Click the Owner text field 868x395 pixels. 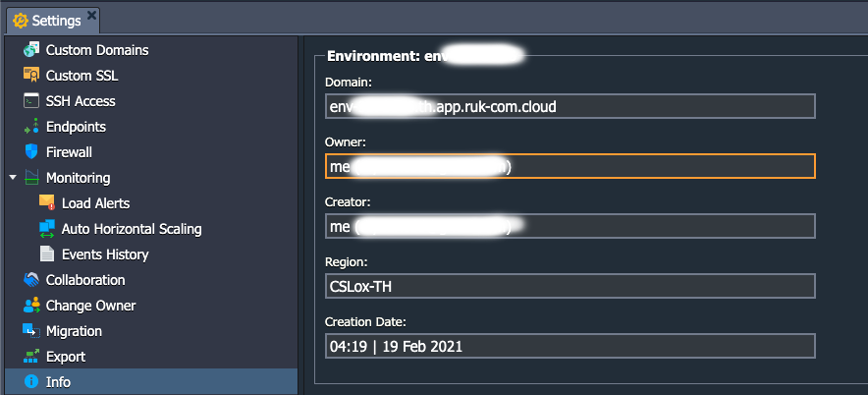coord(570,166)
